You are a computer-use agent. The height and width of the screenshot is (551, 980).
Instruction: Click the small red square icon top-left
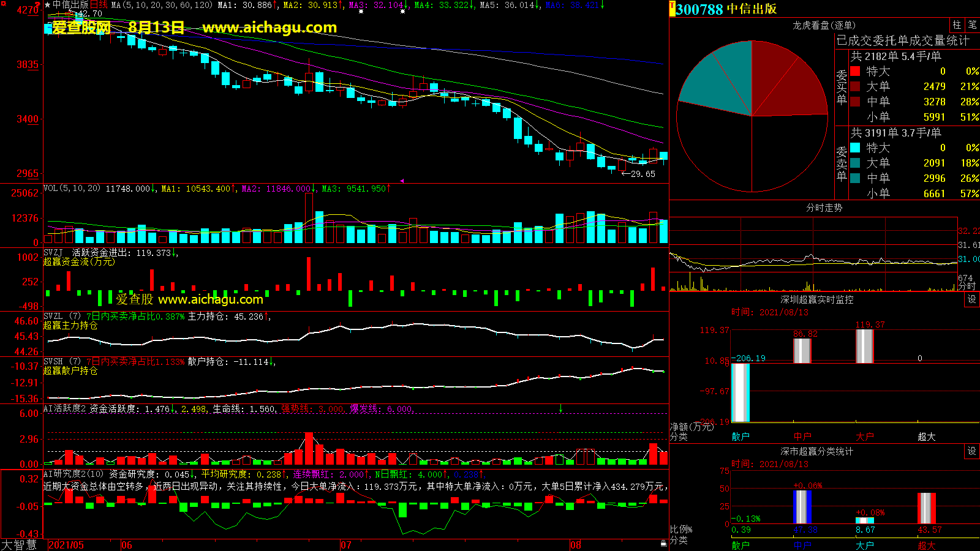(x=4, y=4)
